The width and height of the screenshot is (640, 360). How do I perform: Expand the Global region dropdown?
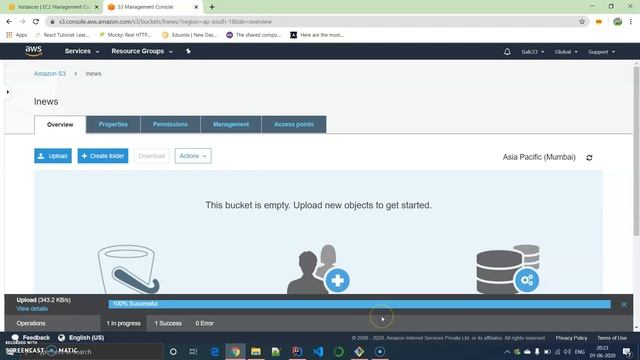pyautogui.click(x=566, y=52)
